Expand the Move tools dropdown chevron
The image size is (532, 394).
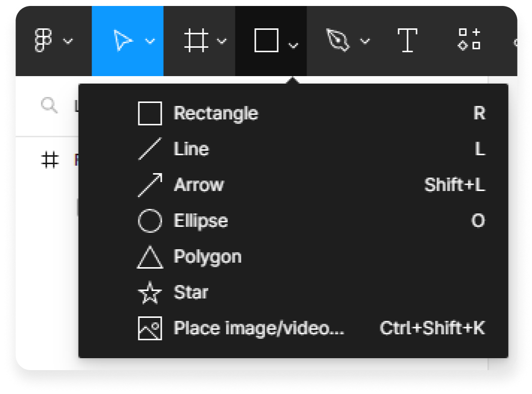pyautogui.click(x=150, y=41)
